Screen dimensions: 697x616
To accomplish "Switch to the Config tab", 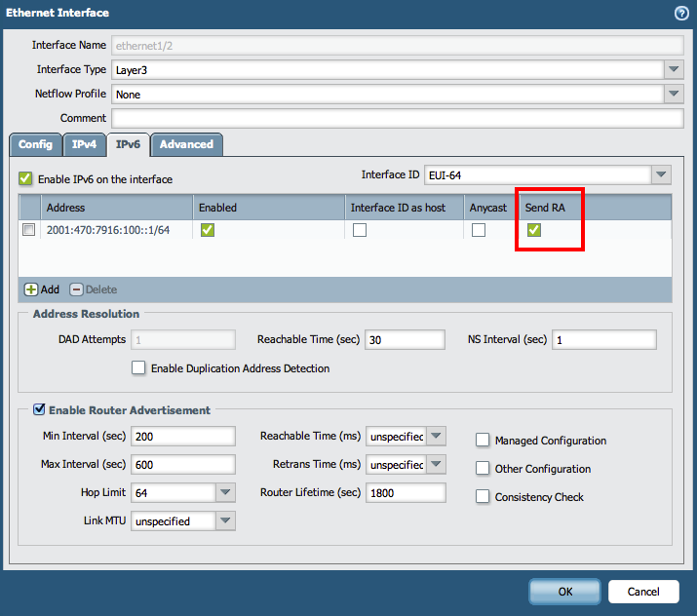I will tap(35, 144).
